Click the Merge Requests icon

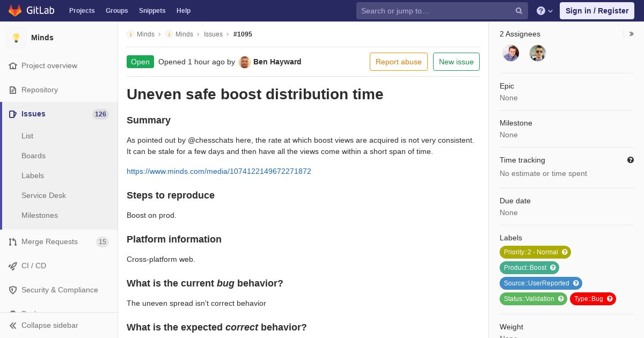(13, 241)
